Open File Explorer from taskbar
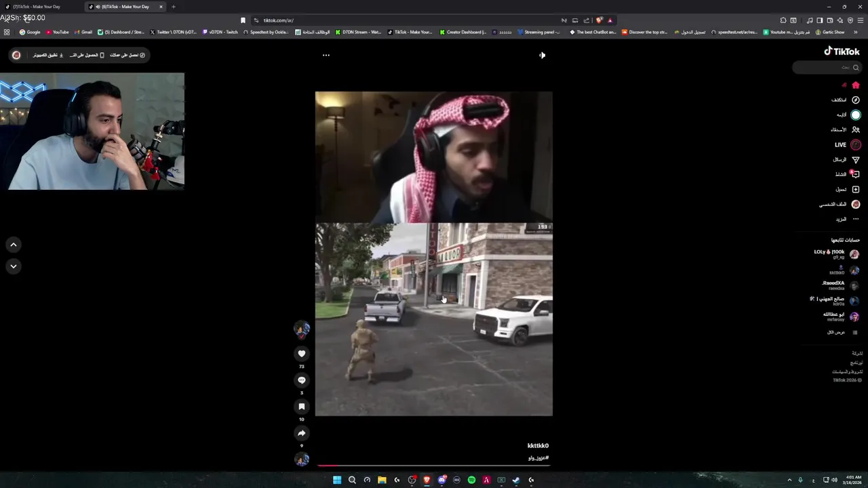868x488 pixels. pyautogui.click(x=382, y=480)
